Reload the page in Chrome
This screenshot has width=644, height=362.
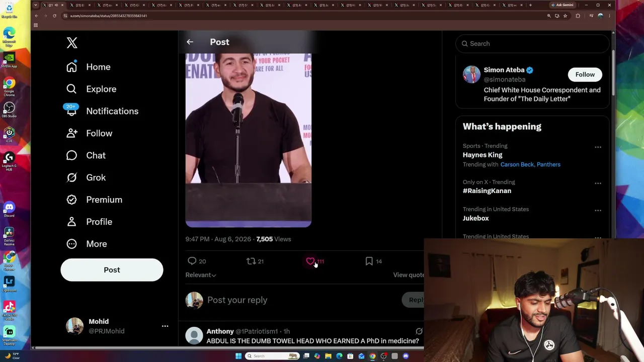[54, 16]
